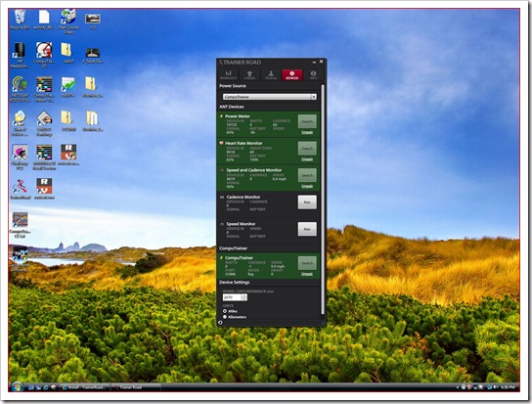This screenshot has width=532, height=404.
Task: Increase wheel circumference with stepper arrow
Action: click(x=244, y=295)
